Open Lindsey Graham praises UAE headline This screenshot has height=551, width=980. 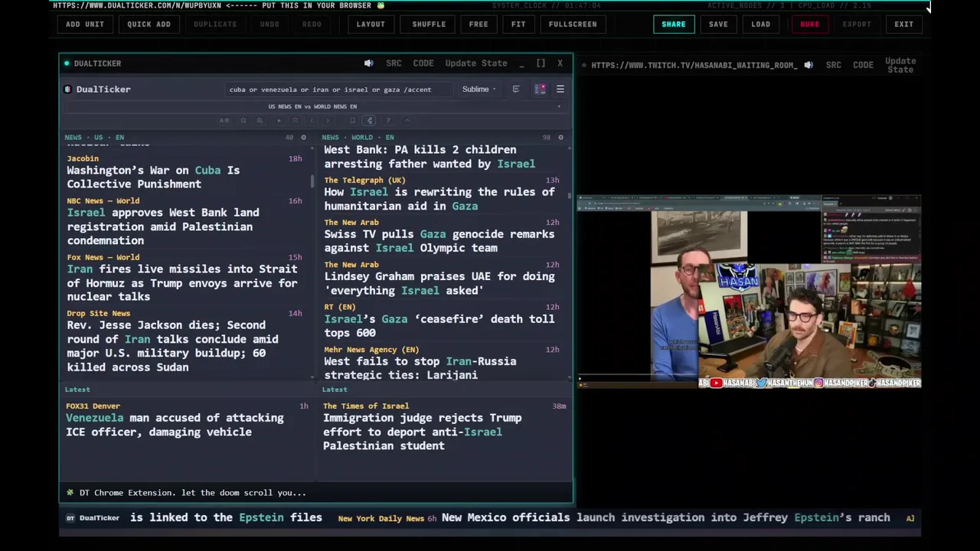point(439,283)
